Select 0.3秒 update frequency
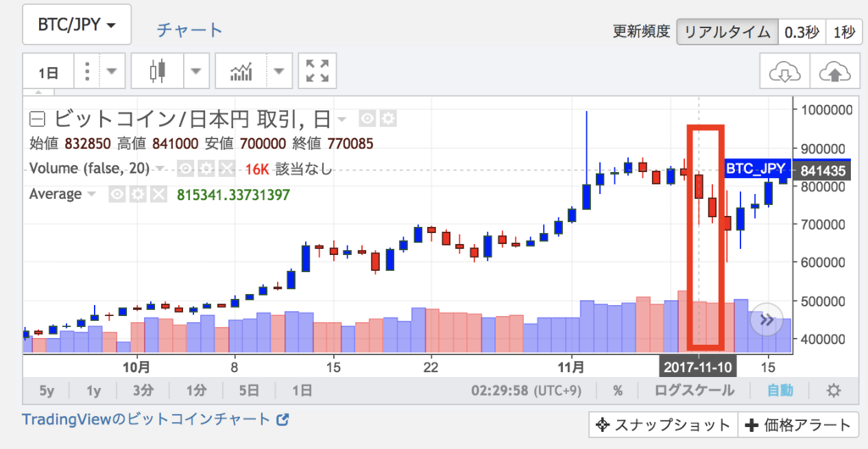The image size is (868, 449). 802,32
